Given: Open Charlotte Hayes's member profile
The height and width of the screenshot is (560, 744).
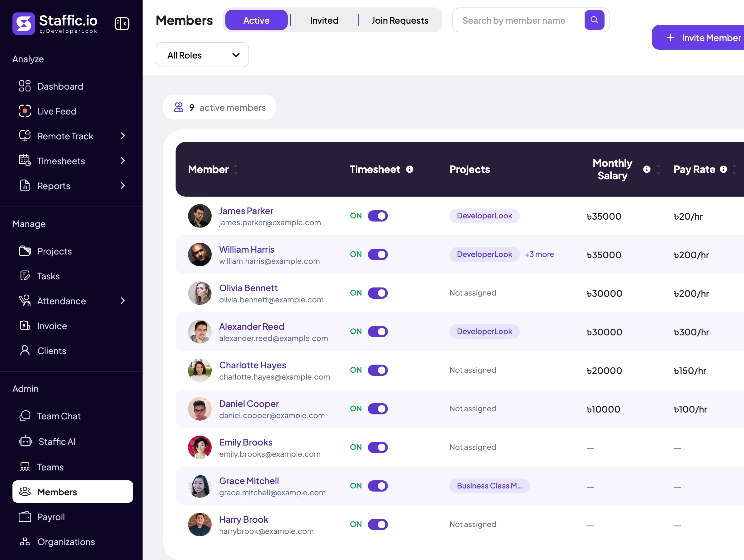Looking at the screenshot, I should pos(252,365).
